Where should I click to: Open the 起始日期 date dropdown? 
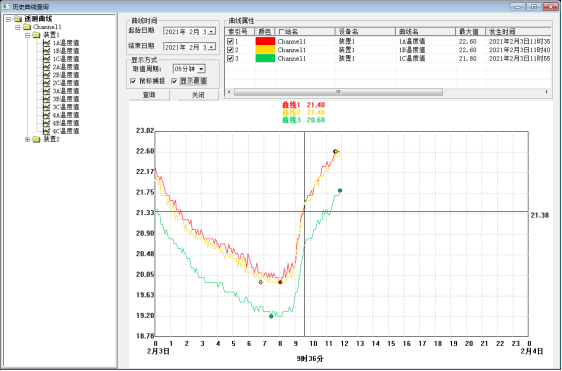pyautogui.click(x=211, y=32)
